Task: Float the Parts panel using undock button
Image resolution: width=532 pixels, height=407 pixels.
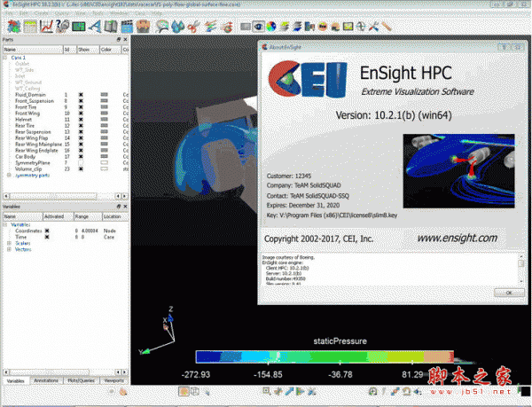Action: tap(119, 40)
